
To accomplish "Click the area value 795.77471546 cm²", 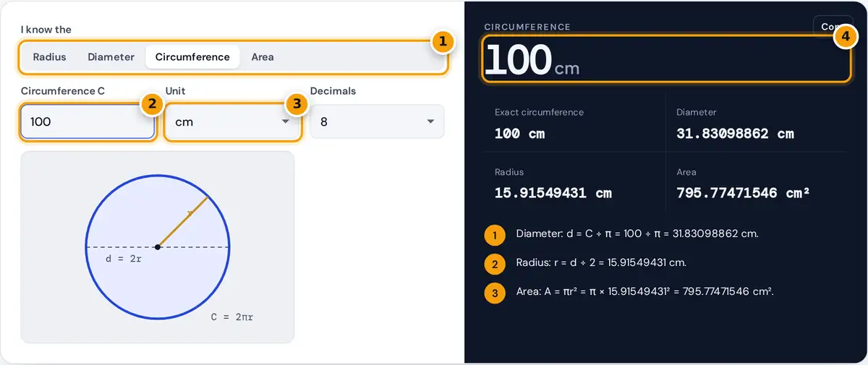I will 743,193.
